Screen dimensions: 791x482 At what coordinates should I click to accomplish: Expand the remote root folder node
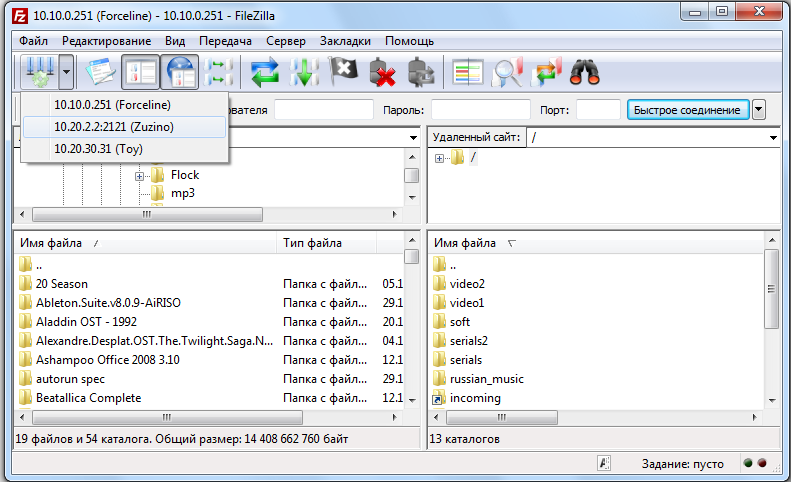(439, 158)
